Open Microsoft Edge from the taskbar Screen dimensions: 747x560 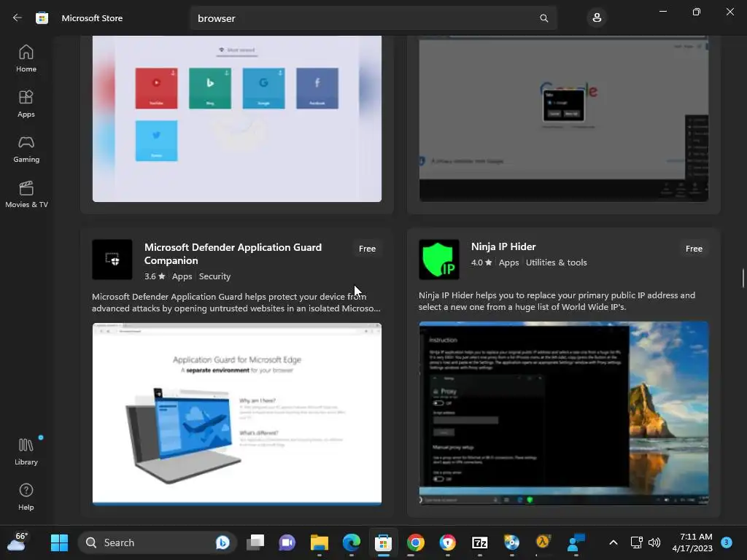coord(352,542)
